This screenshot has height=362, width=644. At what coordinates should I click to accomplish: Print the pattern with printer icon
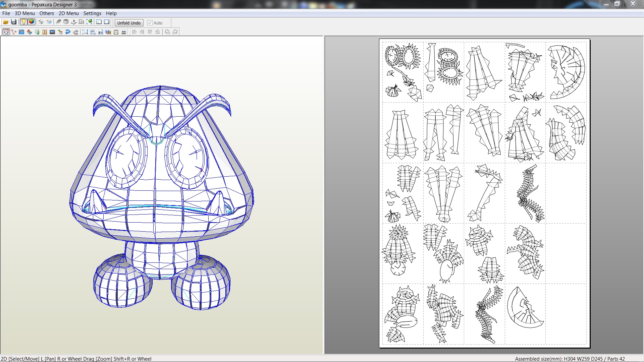click(124, 32)
